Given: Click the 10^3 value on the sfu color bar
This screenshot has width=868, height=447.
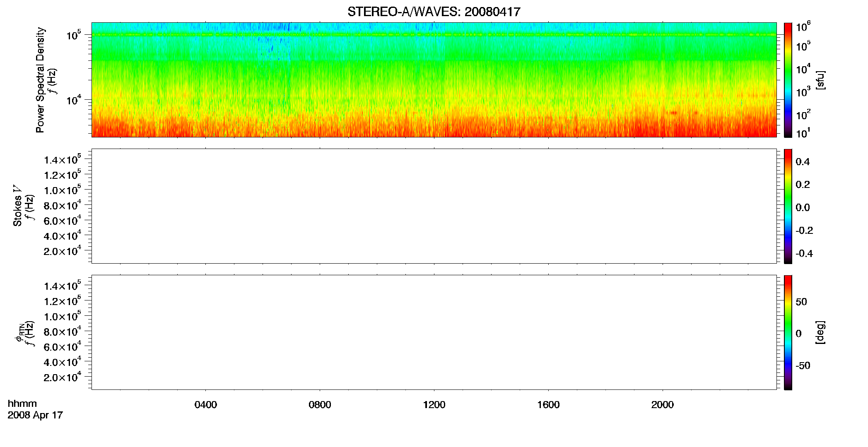Looking at the screenshot, I should tap(803, 92).
